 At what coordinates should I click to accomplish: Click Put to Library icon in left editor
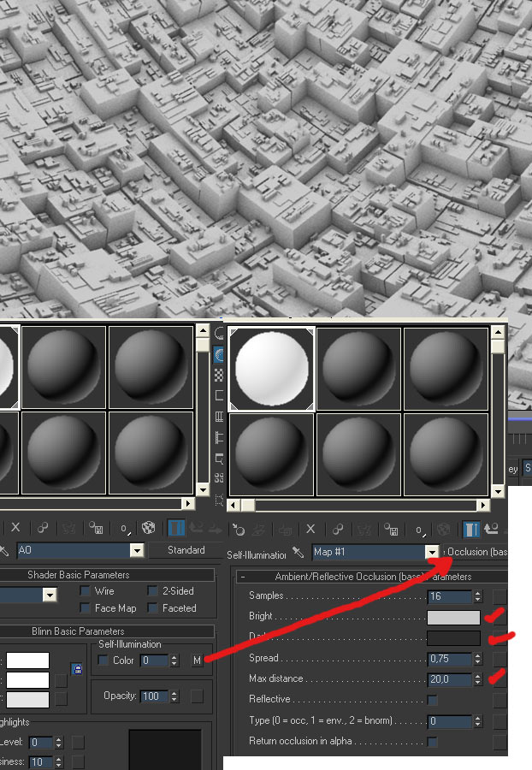(95, 527)
